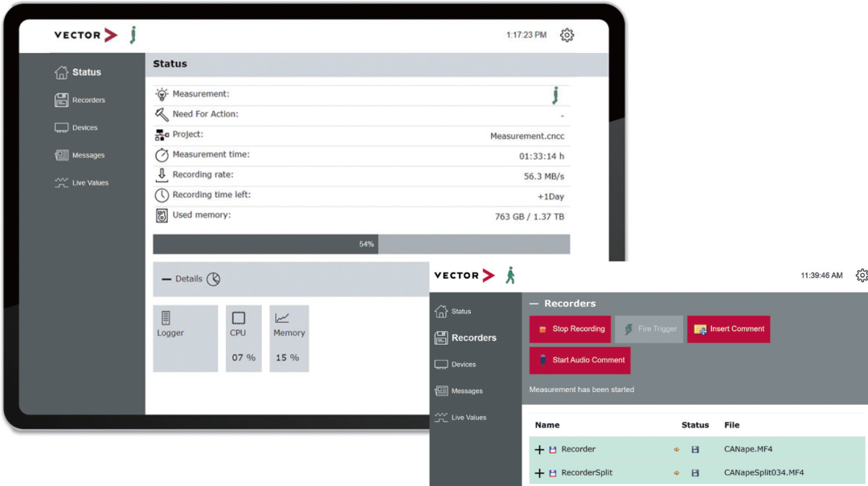This screenshot has width=868, height=486.
Task: Click the arrow icon in the Recorder row
Action: coord(677,450)
